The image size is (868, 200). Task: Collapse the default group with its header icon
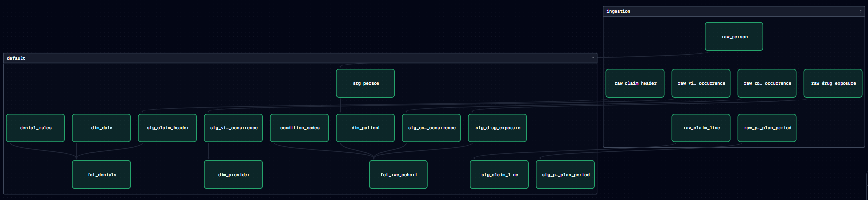pyautogui.click(x=593, y=58)
